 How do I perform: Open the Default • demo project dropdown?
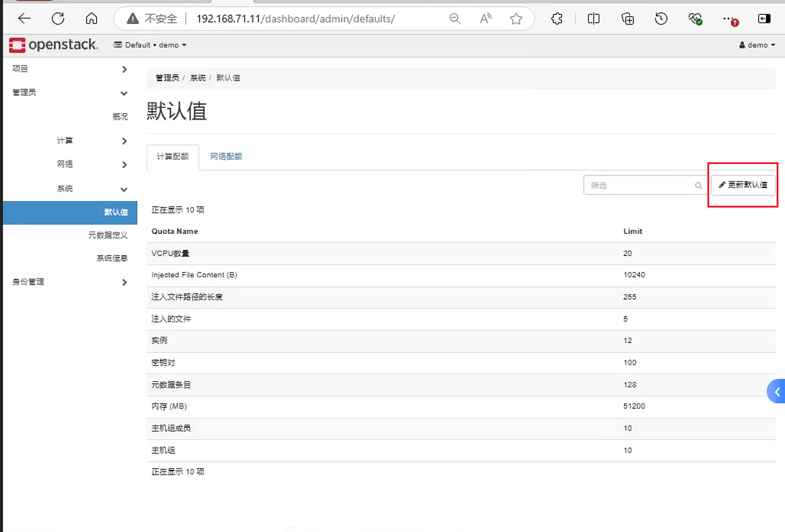(150, 45)
